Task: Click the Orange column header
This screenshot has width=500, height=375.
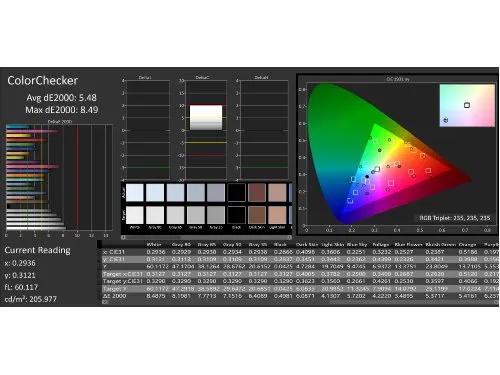Action: (x=467, y=245)
